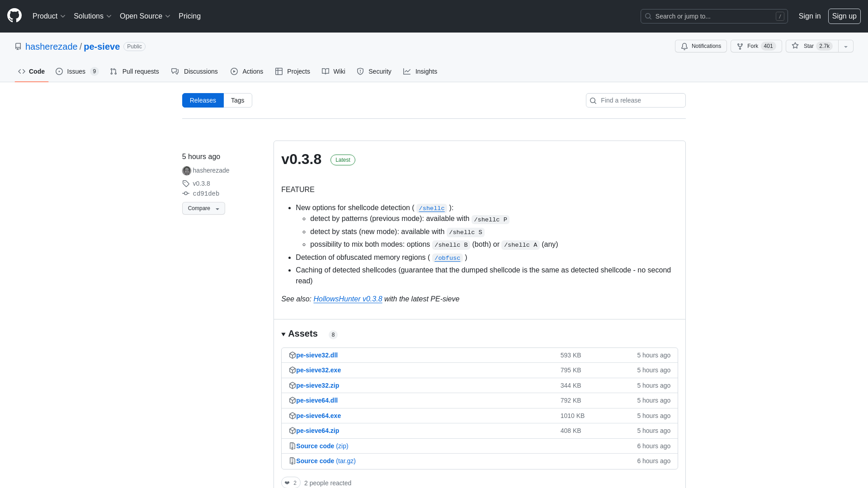Open the Actions tab

click(247, 71)
